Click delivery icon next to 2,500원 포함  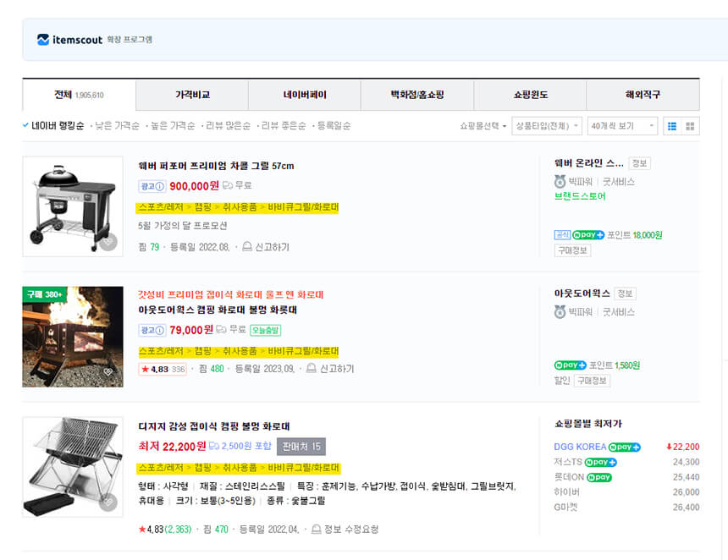point(214,446)
